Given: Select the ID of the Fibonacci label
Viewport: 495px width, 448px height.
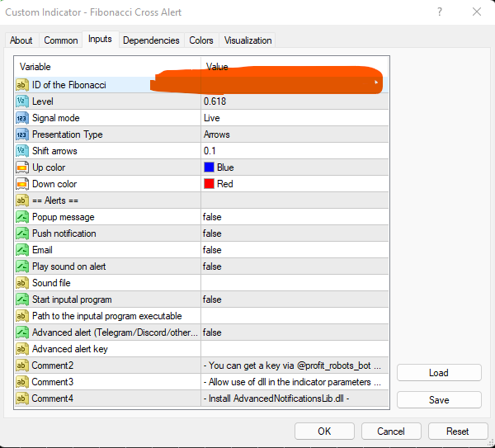Looking at the screenshot, I should coord(68,85).
